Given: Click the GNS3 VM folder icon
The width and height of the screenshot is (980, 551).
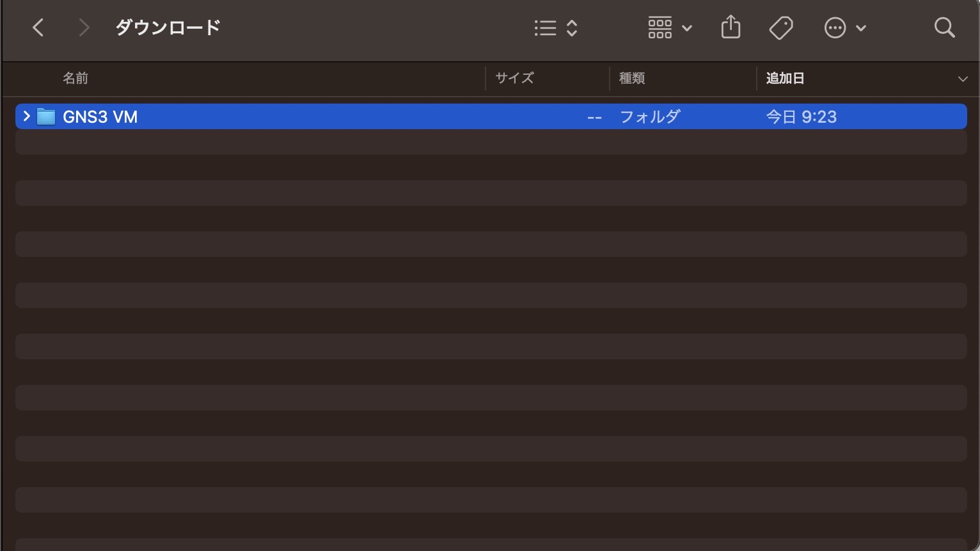Looking at the screenshot, I should (x=45, y=116).
